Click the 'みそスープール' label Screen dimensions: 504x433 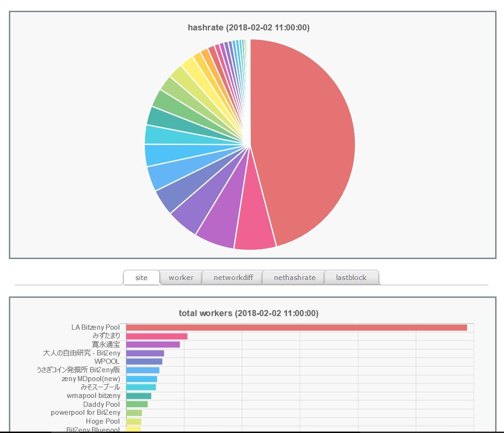100,387
